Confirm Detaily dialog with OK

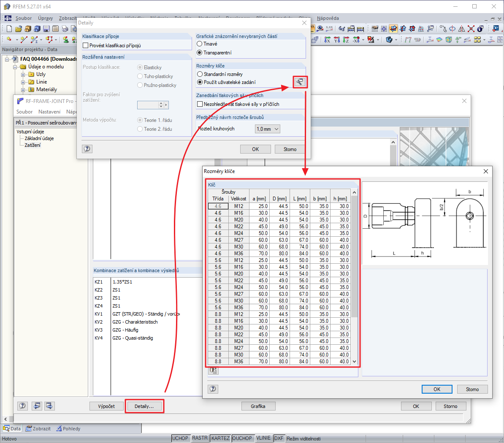[255, 149]
